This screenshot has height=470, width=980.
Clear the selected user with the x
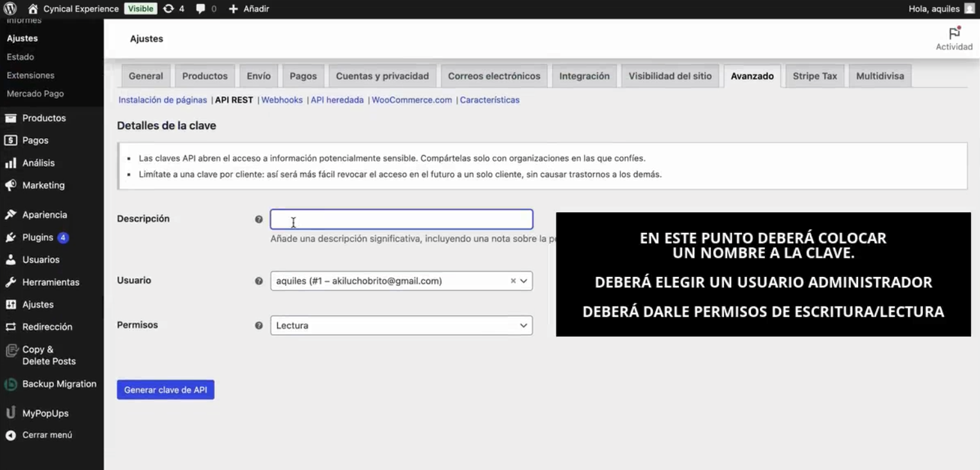[x=513, y=281]
